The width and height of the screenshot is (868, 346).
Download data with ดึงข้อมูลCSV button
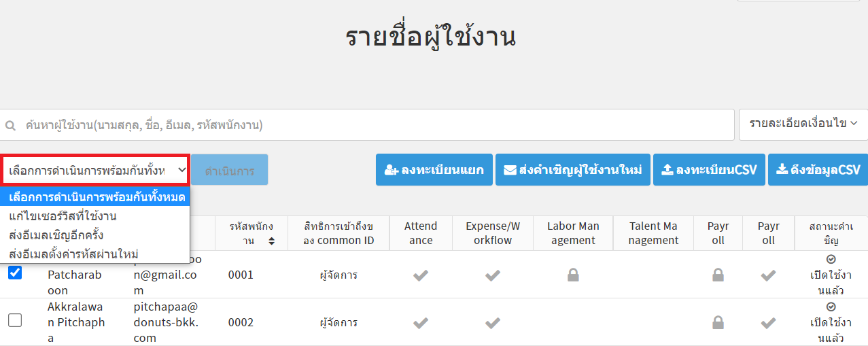tap(818, 170)
